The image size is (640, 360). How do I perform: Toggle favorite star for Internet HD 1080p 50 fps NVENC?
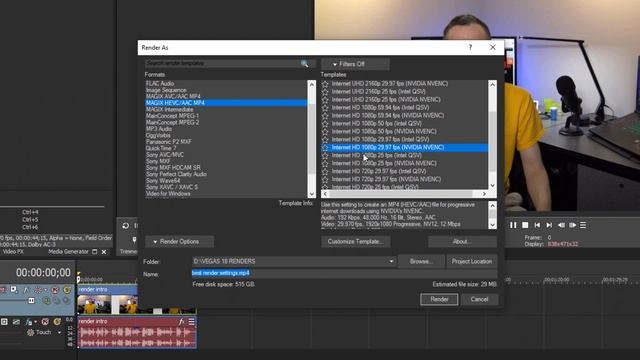[325, 131]
